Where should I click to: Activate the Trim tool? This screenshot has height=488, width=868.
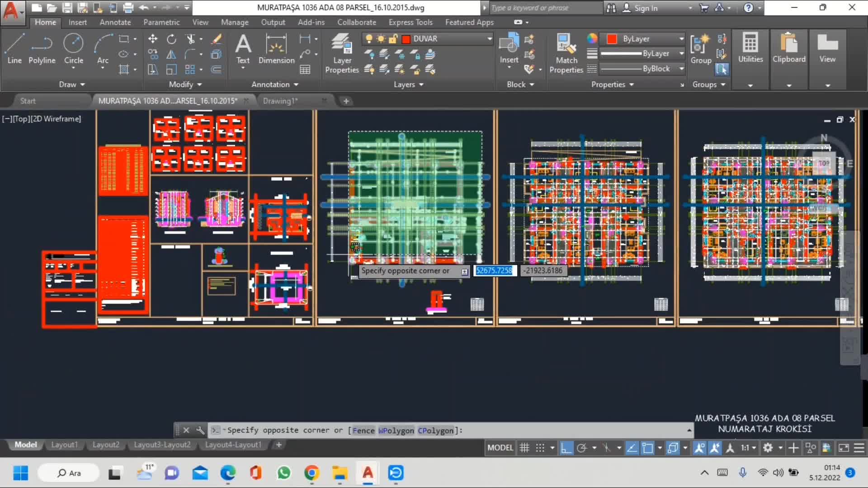tap(191, 39)
